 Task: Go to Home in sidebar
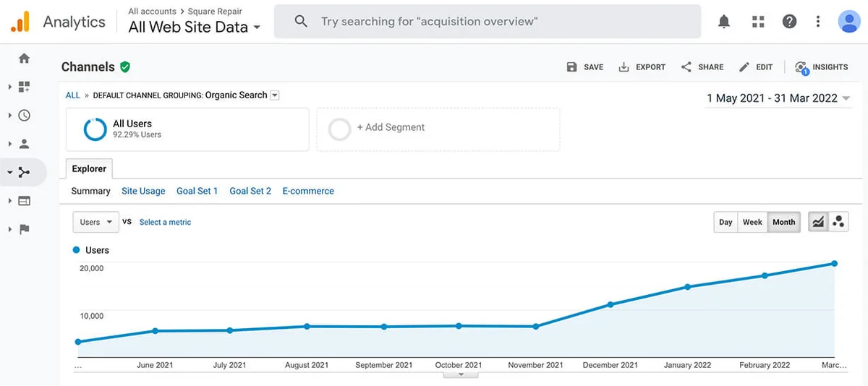tap(24, 59)
